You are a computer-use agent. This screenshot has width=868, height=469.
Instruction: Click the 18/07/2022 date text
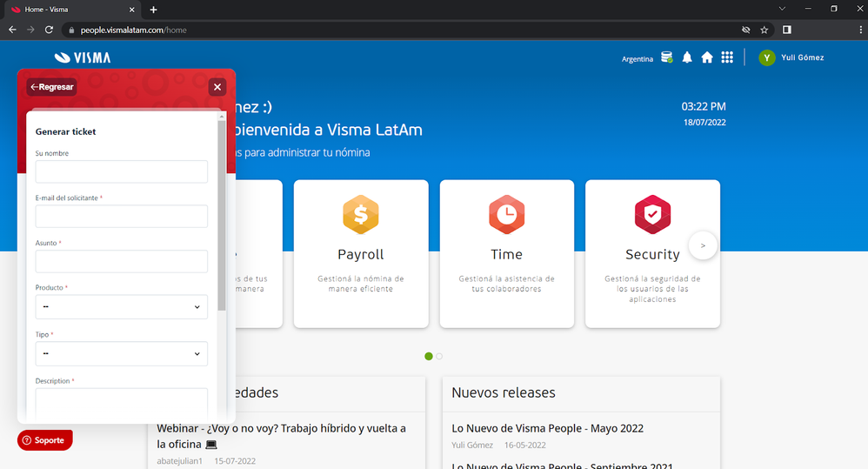pos(704,123)
